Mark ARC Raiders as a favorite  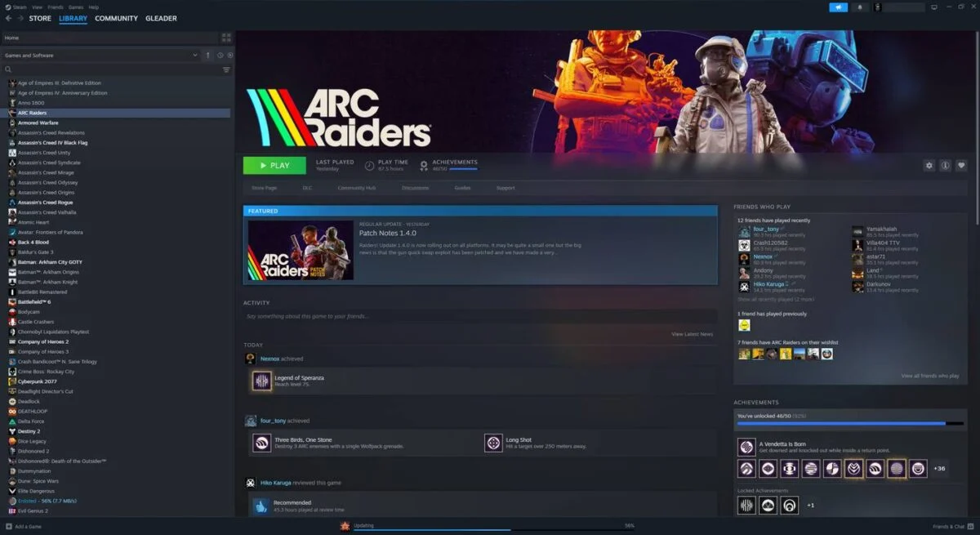961,165
